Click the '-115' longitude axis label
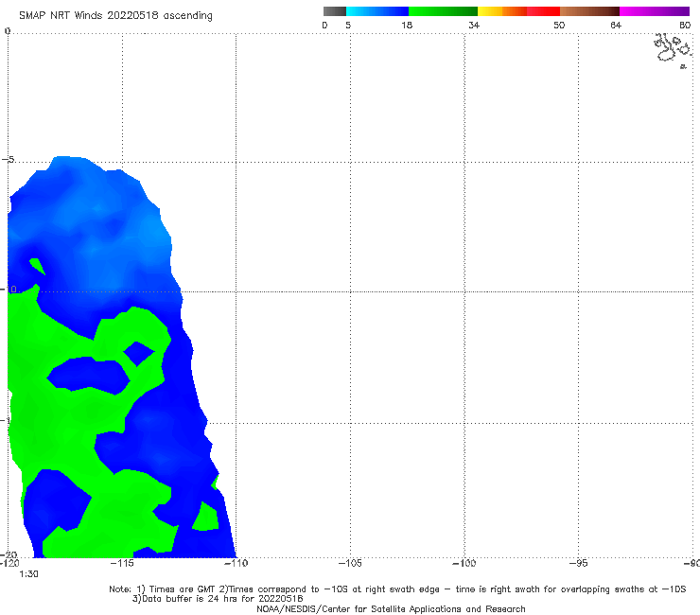Screen dimensions: 700x615 click(122, 563)
